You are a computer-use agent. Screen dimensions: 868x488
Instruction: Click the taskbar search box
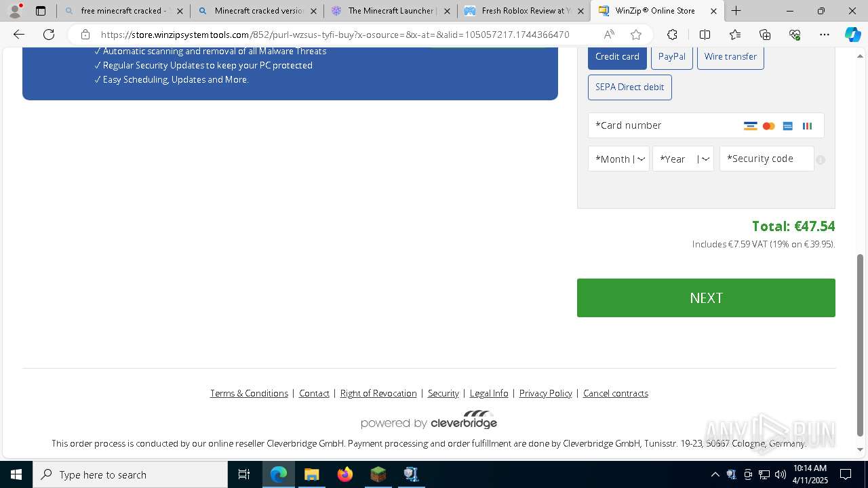pos(130,474)
